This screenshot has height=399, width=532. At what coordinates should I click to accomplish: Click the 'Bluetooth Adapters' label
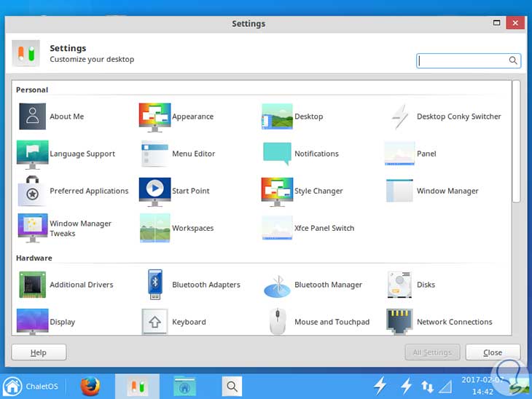[206, 285]
